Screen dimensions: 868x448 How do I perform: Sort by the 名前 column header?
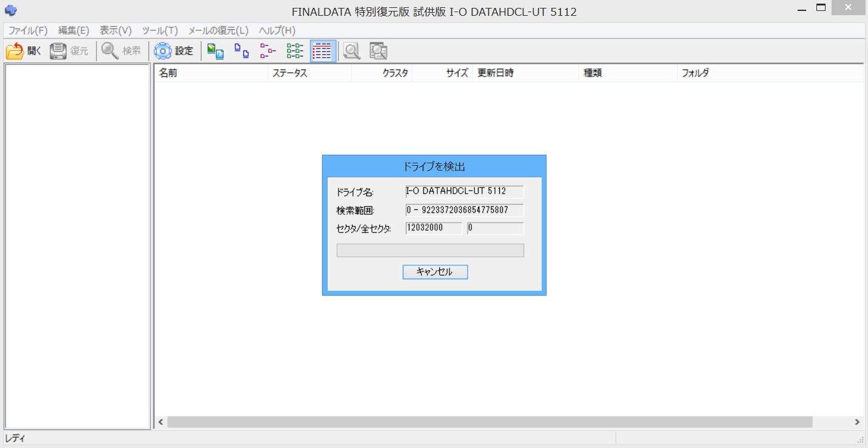[x=210, y=73]
